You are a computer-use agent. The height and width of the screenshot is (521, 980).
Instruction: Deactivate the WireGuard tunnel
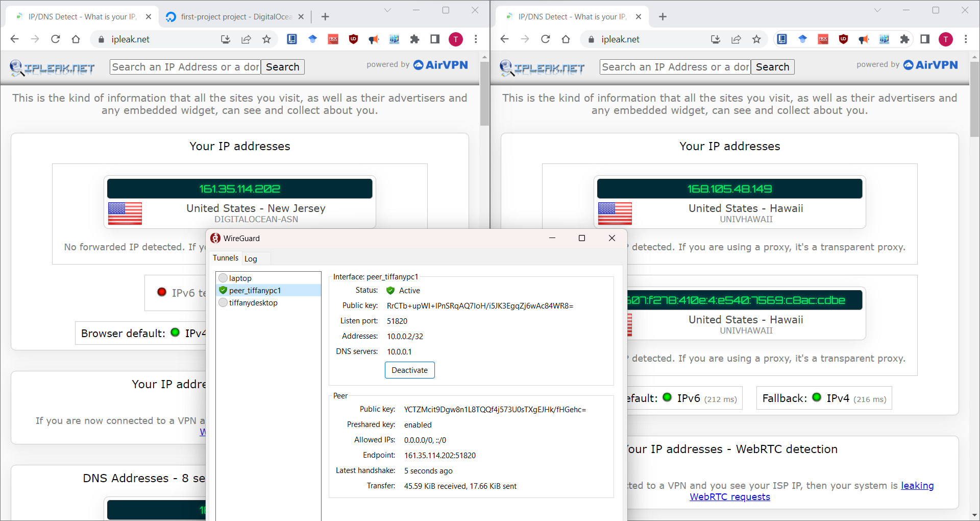[410, 370]
